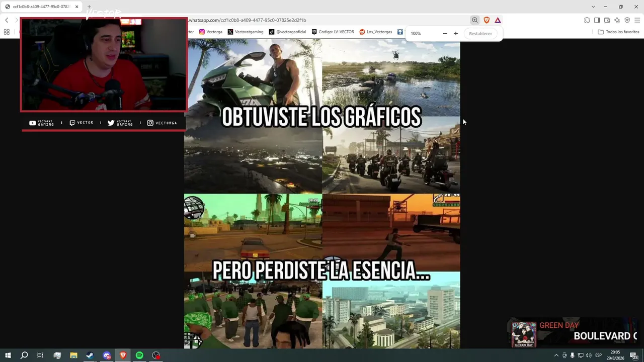
Task: Open the Vectoratgaming X bookmark
Action: (246, 32)
